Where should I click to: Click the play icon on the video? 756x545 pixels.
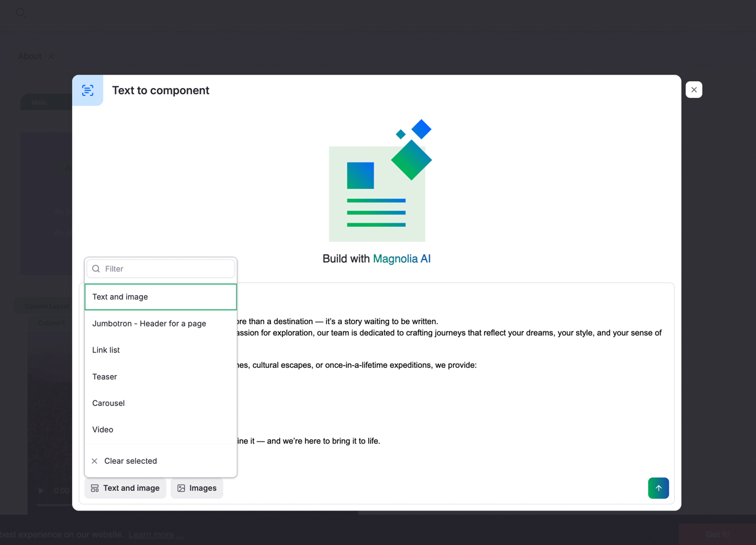pos(41,490)
